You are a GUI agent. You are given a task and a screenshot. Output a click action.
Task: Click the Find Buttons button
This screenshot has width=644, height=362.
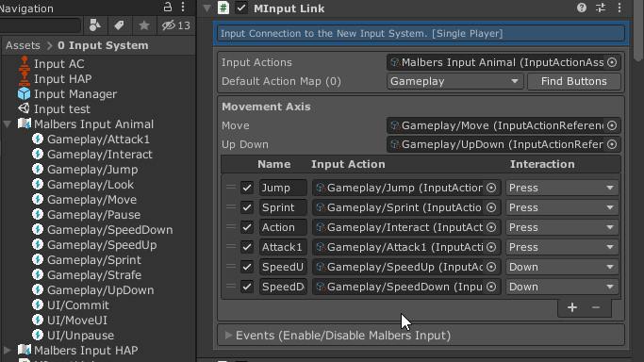point(574,81)
